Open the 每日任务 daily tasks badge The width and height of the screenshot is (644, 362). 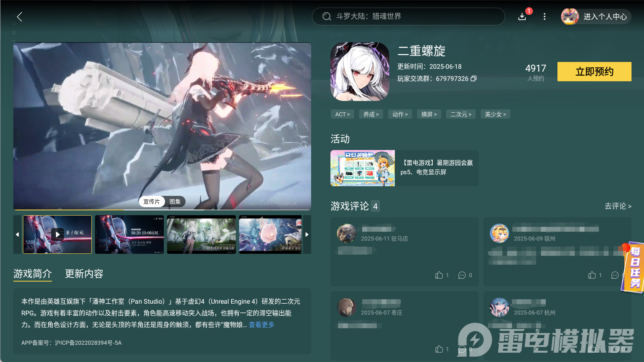(x=633, y=267)
